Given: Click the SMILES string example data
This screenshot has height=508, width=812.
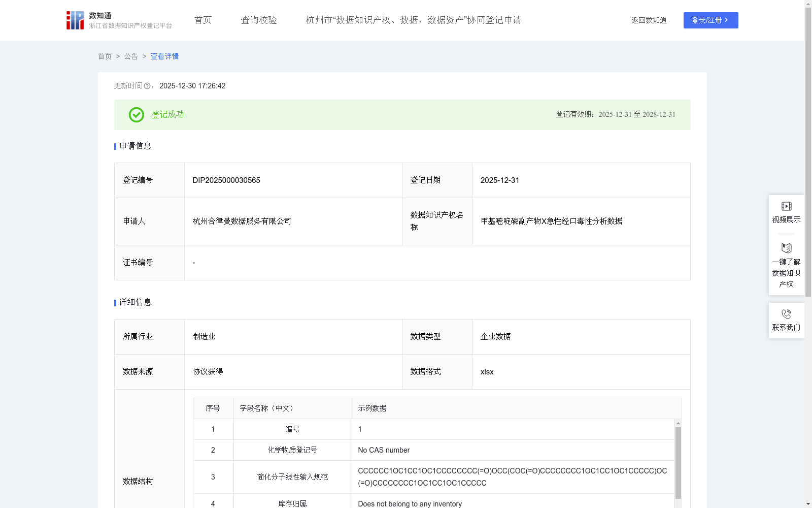Looking at the screenshot, I should pos(513,477).
